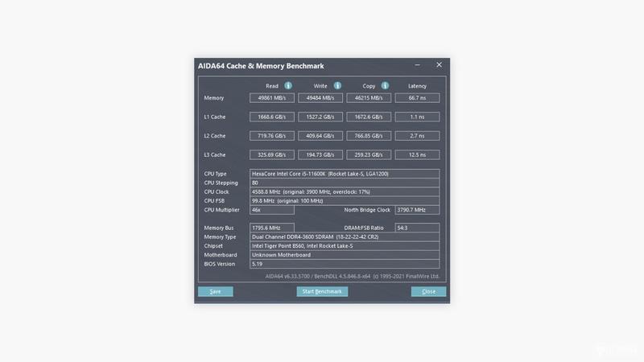Click the L3 Cache Write value 194.73 GB/s
644x362 pixels.
click(320, 154)
